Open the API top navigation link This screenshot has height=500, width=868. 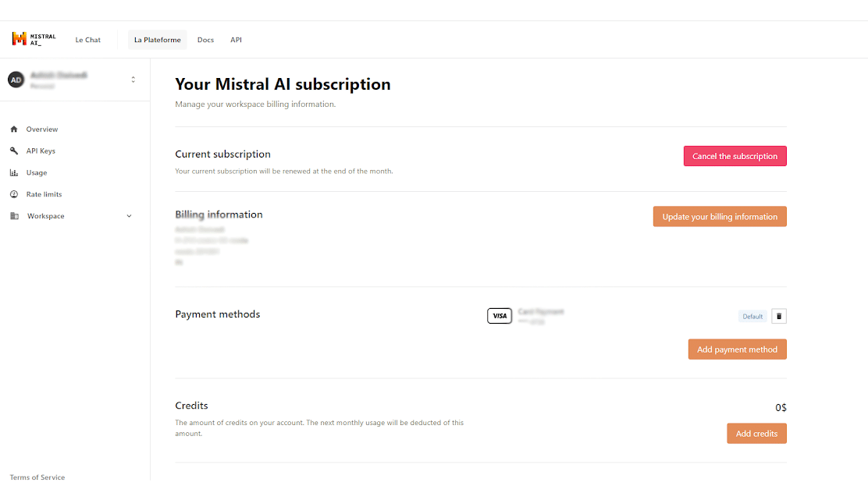point(236,40)
